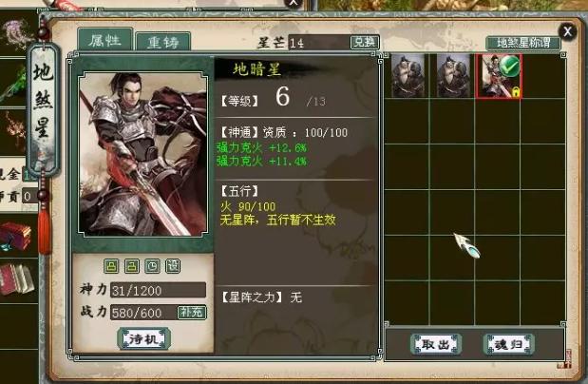Open the 地煞星称谓 titles button
Image resolution: width=588 pixels, height=384 pixels.
pyautogui.click(x=523, y=43)
